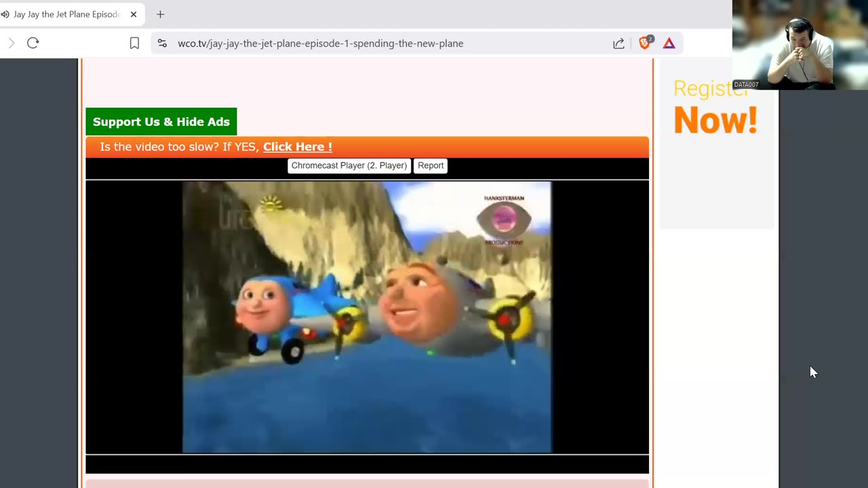
Task: Open the 'Click Here !' link
Action: 298,147
